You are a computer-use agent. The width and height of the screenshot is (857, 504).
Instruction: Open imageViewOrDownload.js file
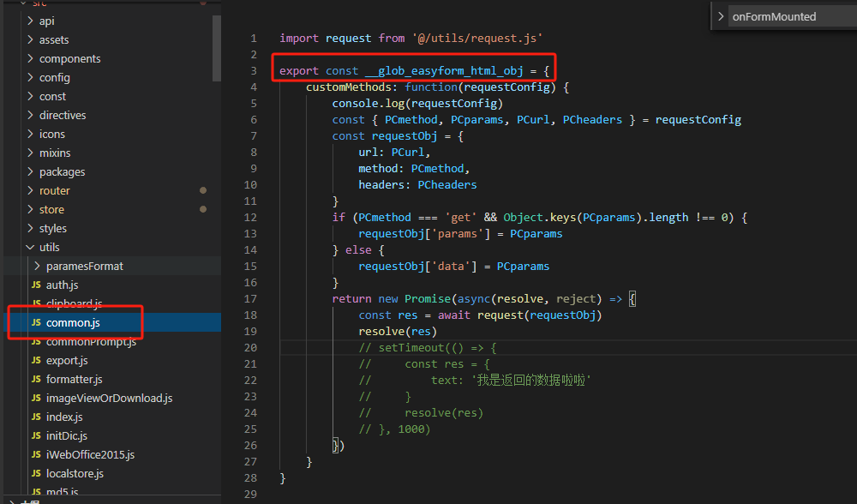(x=109, y=398)
